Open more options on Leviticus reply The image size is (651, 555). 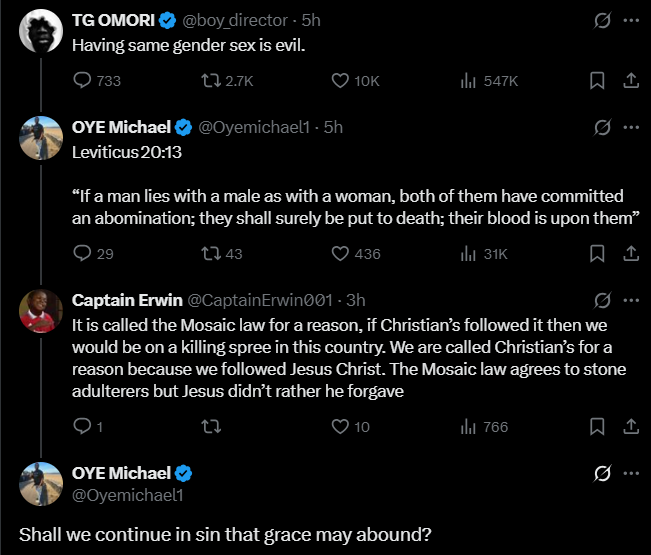pyautogui.click(x=631, y=127)
